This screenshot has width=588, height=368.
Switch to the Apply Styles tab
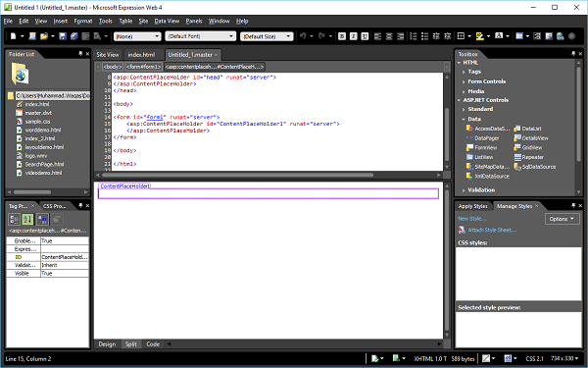pos(472,206)
